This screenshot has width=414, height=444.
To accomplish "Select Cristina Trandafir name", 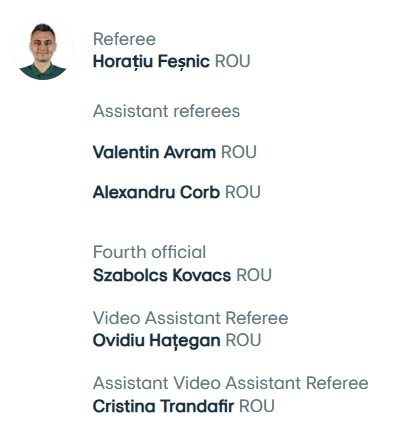I will pyautogui.click(x=163, y=406).
